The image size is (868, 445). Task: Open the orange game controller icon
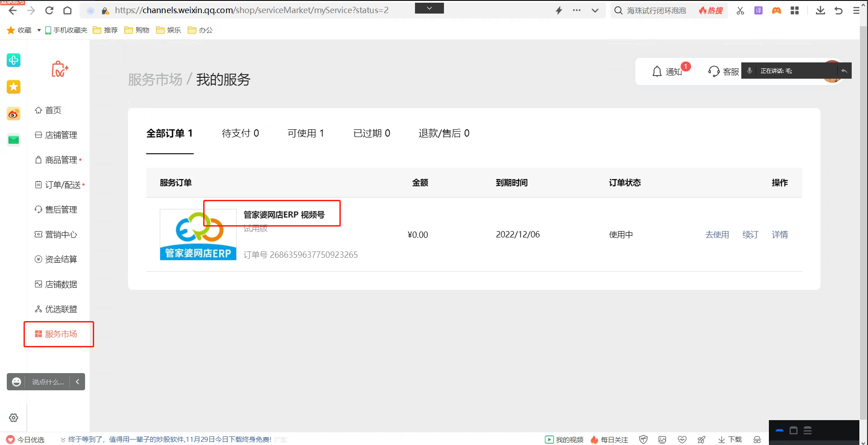[777, 10]
